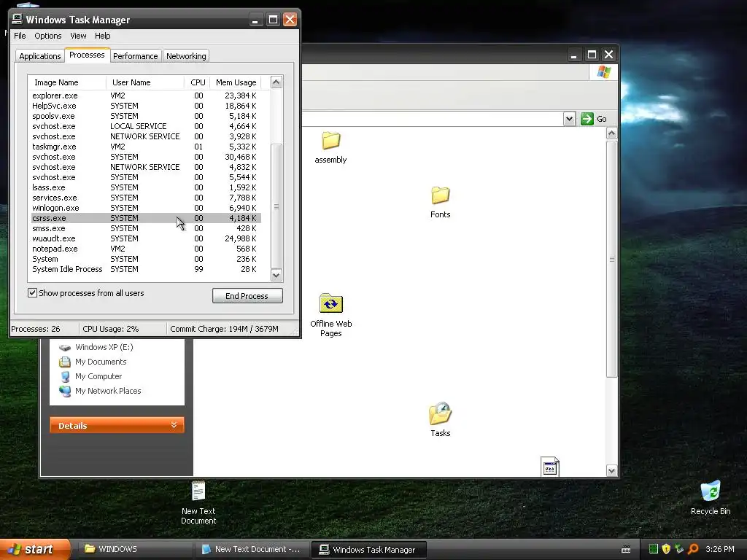747x560 pixels.
Task: Select the csrss.exe process row
Action: [145, 218]
